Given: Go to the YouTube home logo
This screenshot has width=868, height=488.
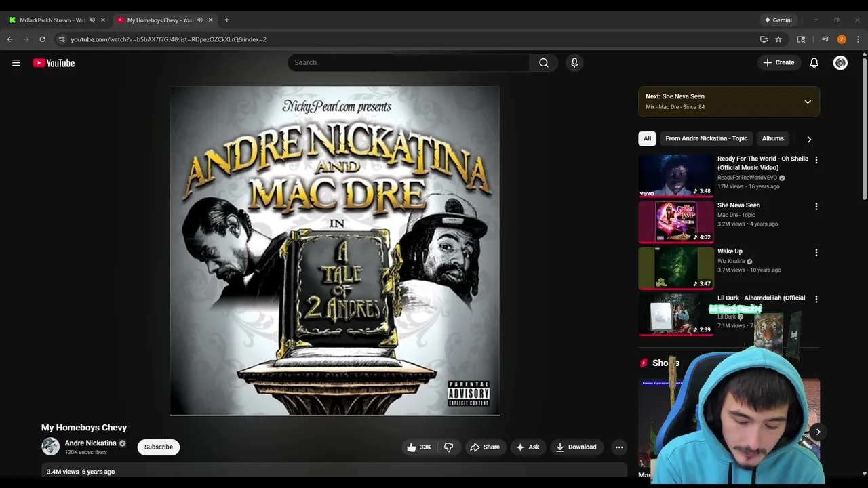Looking at the screenshot, I should [54, 63].
